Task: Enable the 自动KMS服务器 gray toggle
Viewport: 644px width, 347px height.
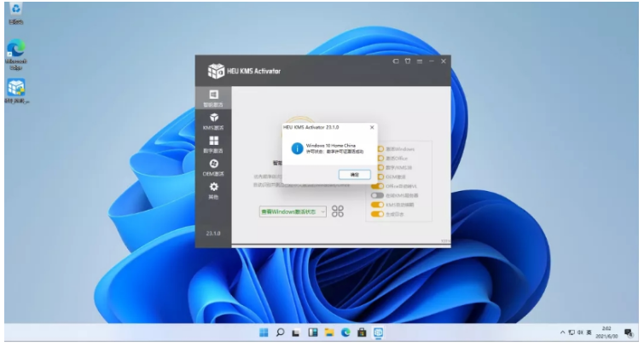Action: [378, 195]
